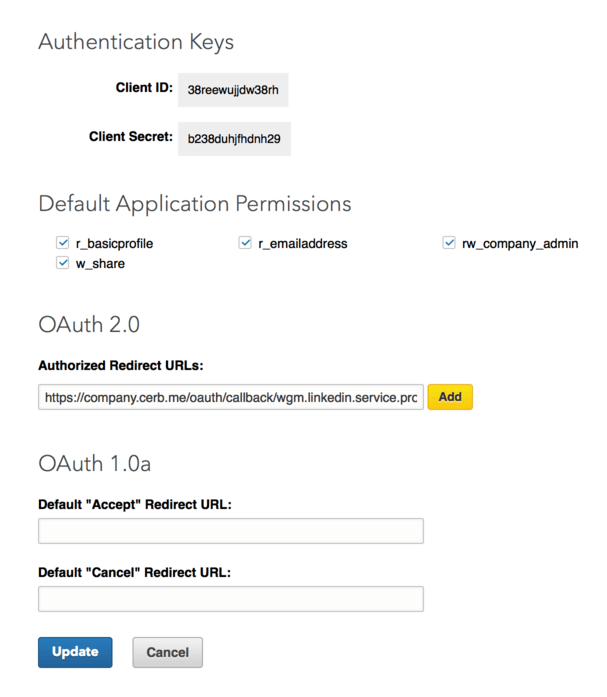Click the Default Application Permissions heading

[195, 204]
